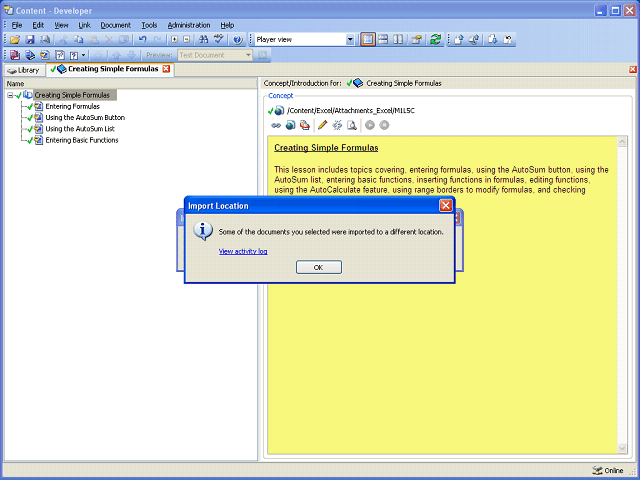Open the Document menu
Screen dimensions: 640x480
(116, 25)
